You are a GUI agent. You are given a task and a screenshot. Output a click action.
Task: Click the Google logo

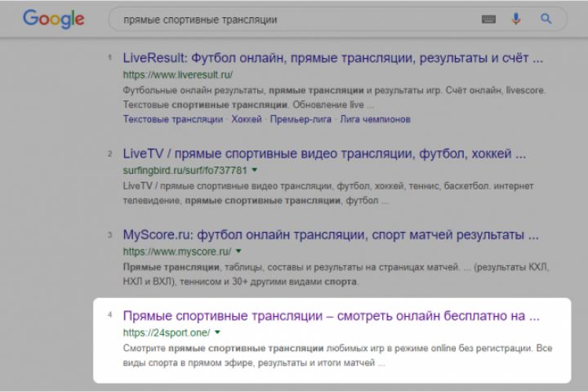(54, 19)
